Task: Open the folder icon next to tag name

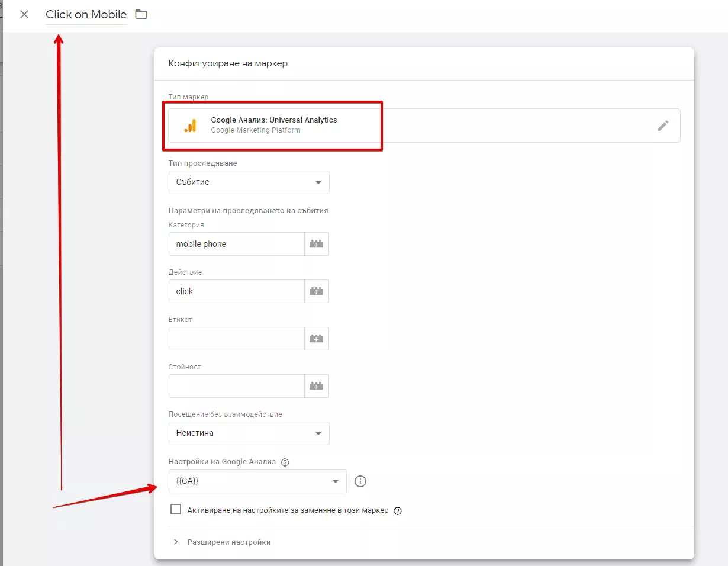Action: (141, 14)
